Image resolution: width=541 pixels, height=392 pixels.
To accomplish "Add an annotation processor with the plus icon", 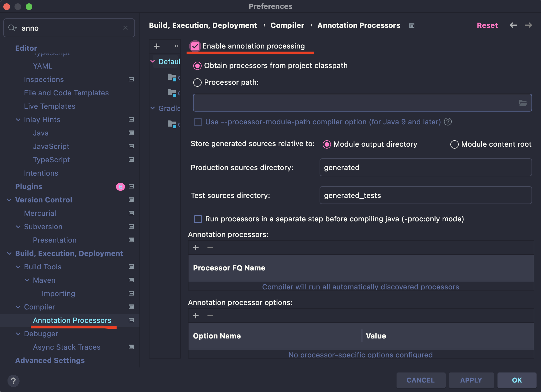I will [196, 248].
